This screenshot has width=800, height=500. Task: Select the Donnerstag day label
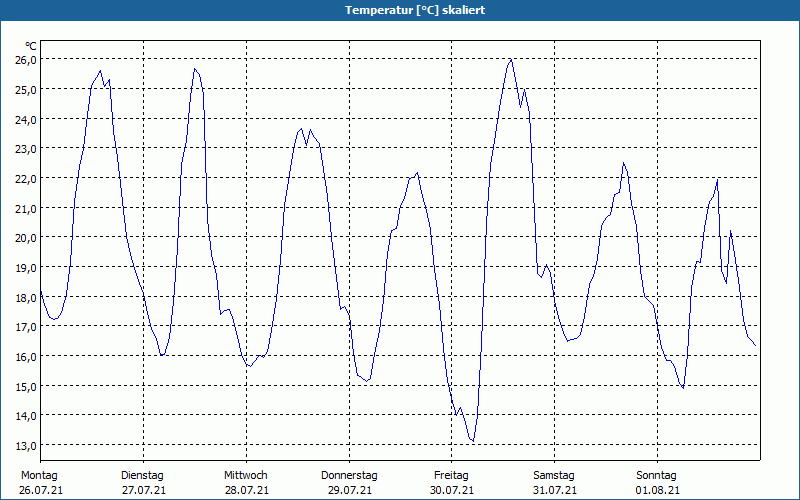pyautogui.click(x=349, y=475)
